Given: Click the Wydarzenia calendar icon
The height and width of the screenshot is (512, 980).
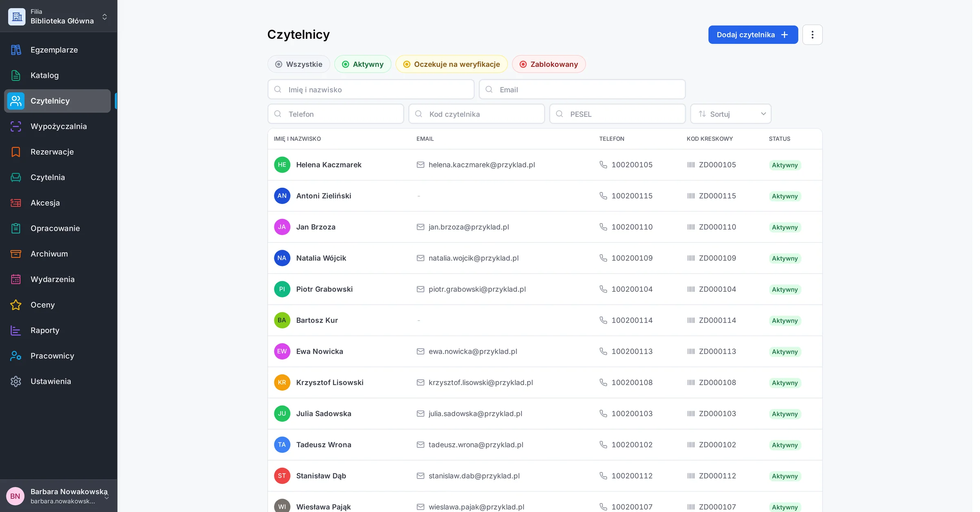Looking at the screenshot, I should pos(16,279).
